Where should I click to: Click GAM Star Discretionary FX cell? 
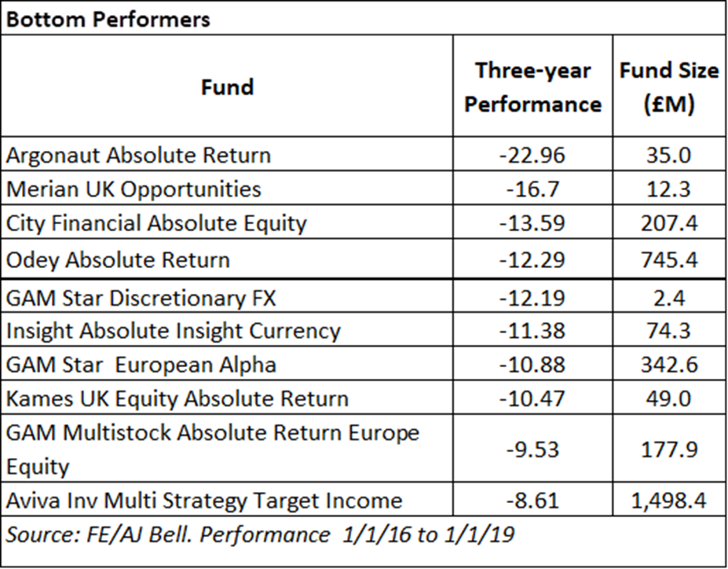[141, 298]
